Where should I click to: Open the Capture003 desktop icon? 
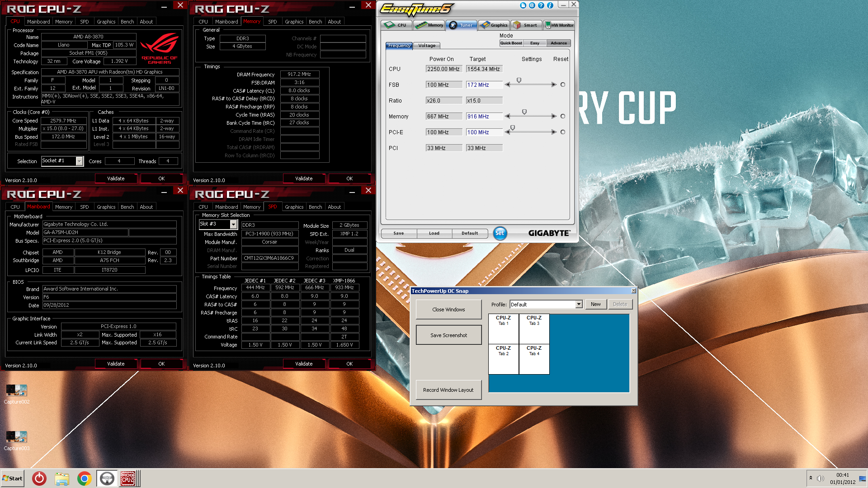(17, 441)
